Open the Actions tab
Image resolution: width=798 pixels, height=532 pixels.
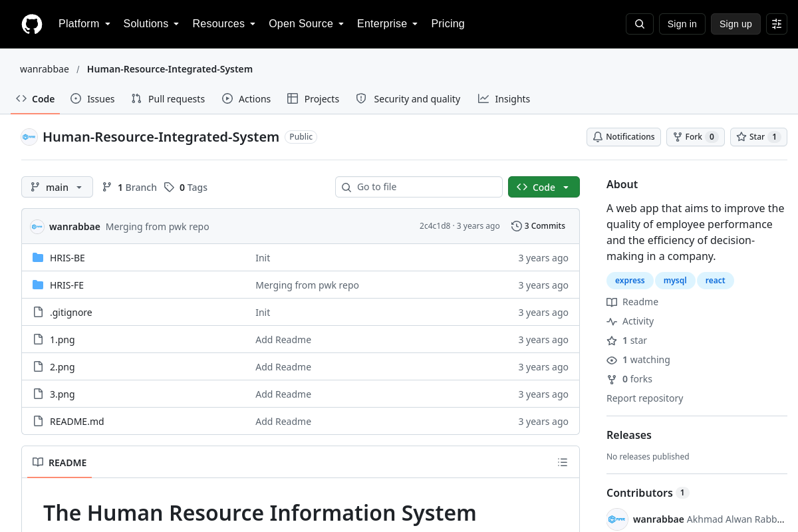point(247,99)
